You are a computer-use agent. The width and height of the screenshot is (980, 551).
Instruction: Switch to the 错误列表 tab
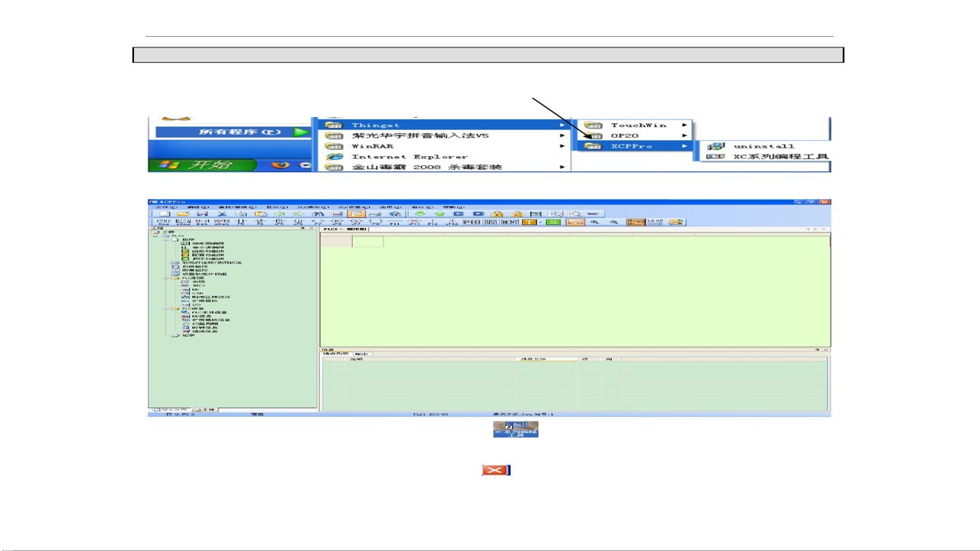[335, 354]
